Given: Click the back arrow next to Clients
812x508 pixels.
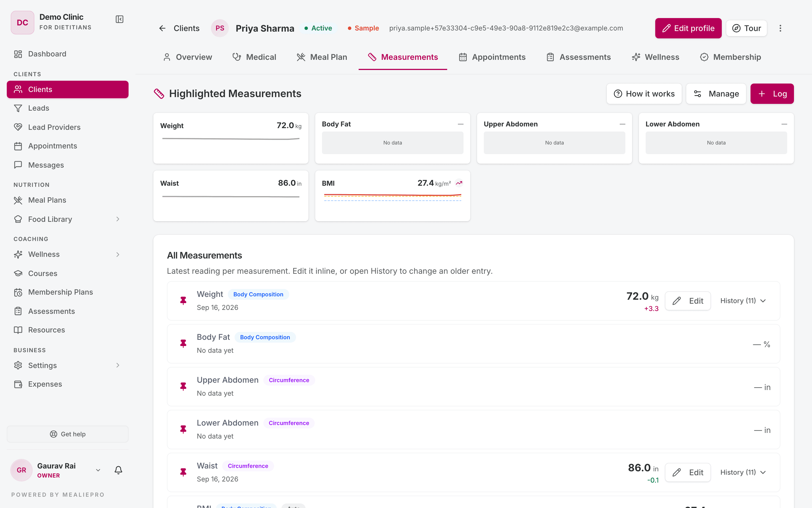Looking at the screenshot, I should coord(162,28).
